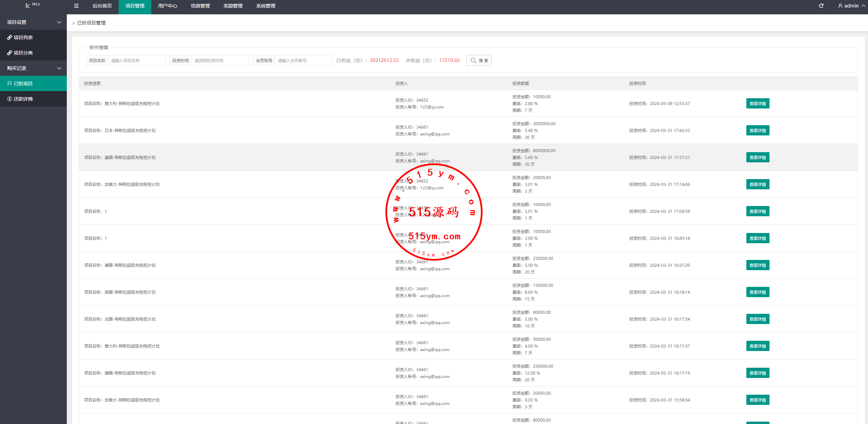
Task: Open 项目列表 link icon in sidebar
Action: 10,38
